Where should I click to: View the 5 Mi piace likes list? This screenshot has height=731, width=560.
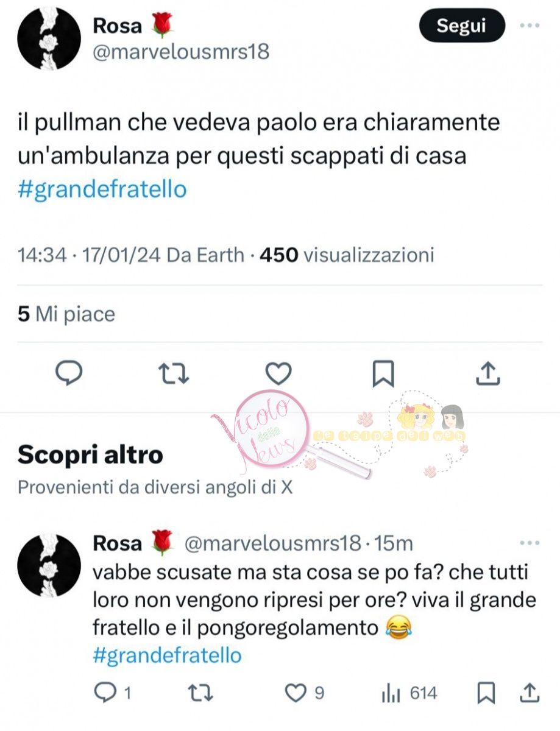(66, 314)
